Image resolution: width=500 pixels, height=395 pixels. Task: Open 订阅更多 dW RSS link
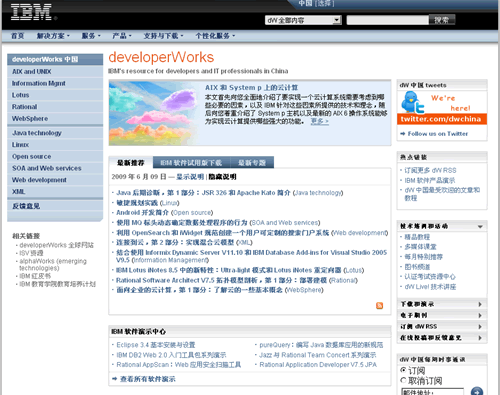point(430,170)
